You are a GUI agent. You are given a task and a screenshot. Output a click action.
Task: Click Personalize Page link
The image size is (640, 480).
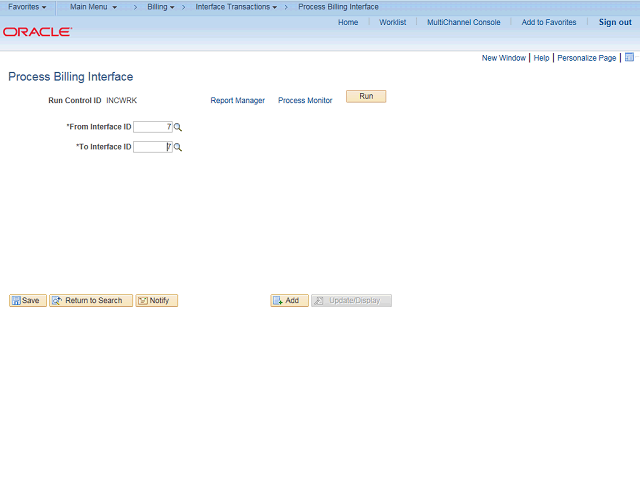pos(587,58)
